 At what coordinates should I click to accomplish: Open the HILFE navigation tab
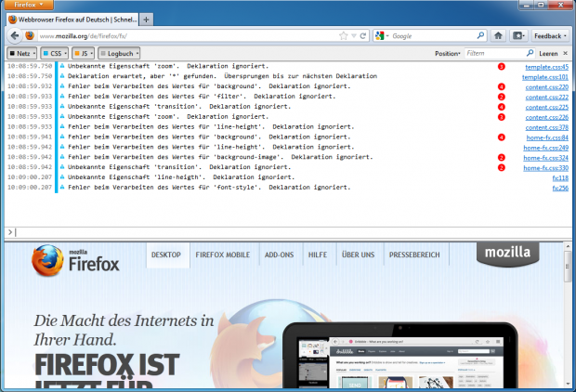point(318,255)
